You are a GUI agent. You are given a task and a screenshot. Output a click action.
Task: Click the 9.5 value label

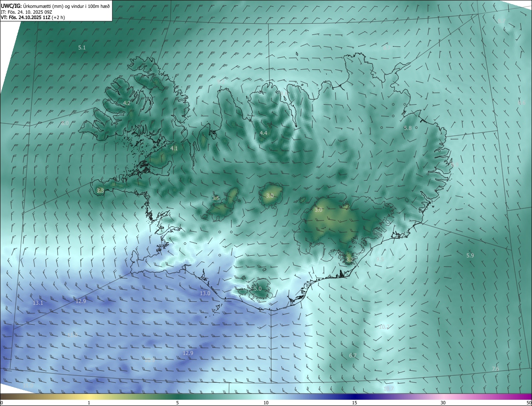click(x=380, y=259)
